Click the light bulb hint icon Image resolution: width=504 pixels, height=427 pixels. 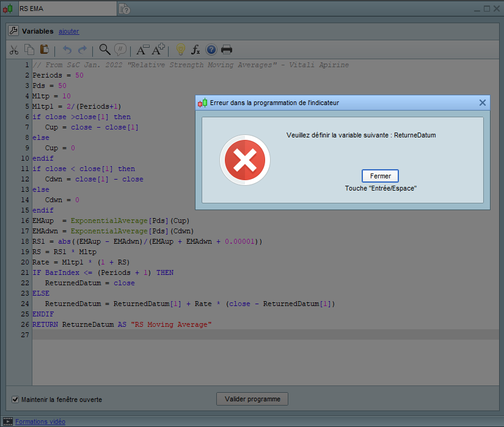coord(181,49)
